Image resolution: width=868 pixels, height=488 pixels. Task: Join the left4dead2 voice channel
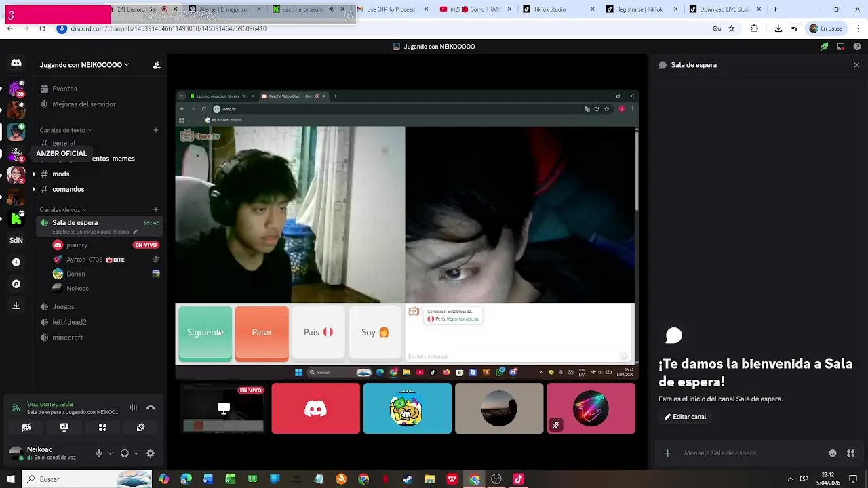(98, 322)
